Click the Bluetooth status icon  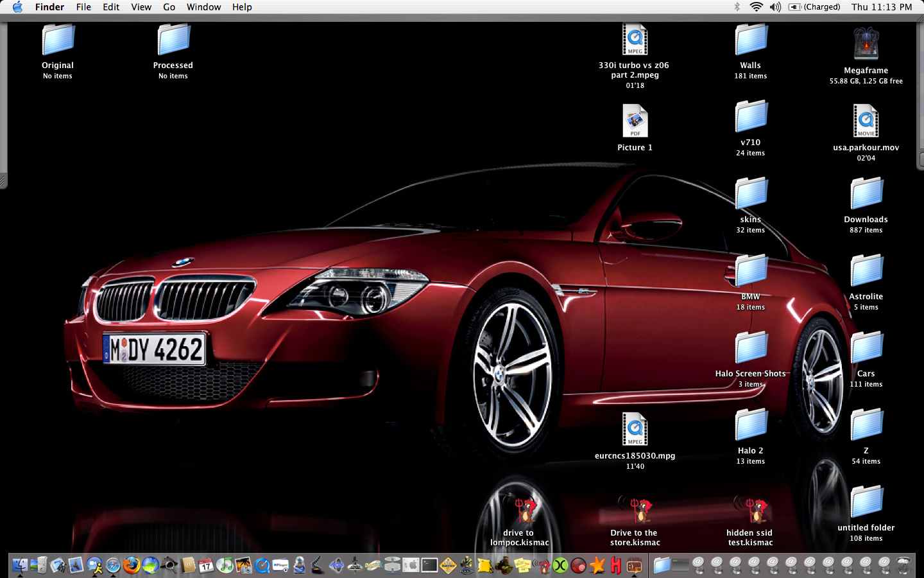(x=737, y=7)
